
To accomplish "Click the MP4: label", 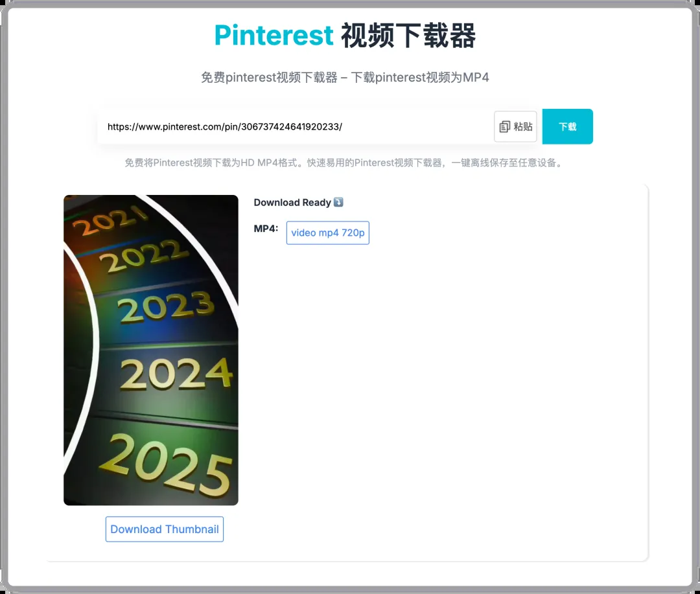I will (x=266, y=229).
